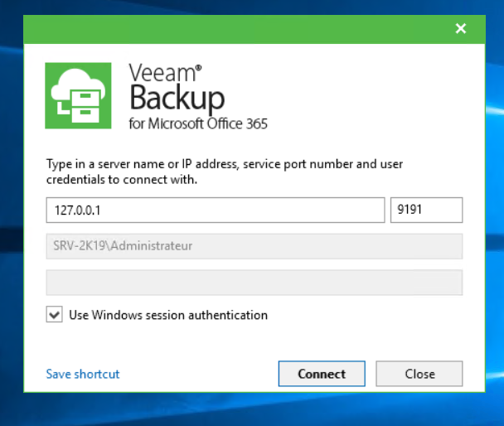Click the Close button

click(419, 374)
